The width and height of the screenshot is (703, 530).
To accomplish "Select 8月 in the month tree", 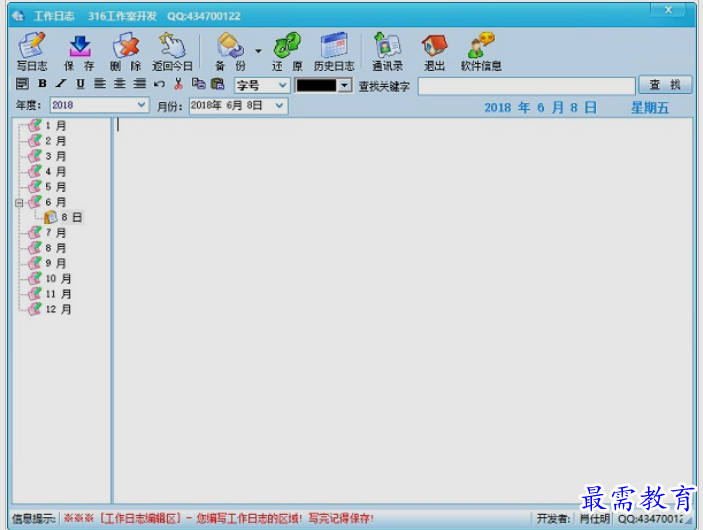I will click(56, 248).
